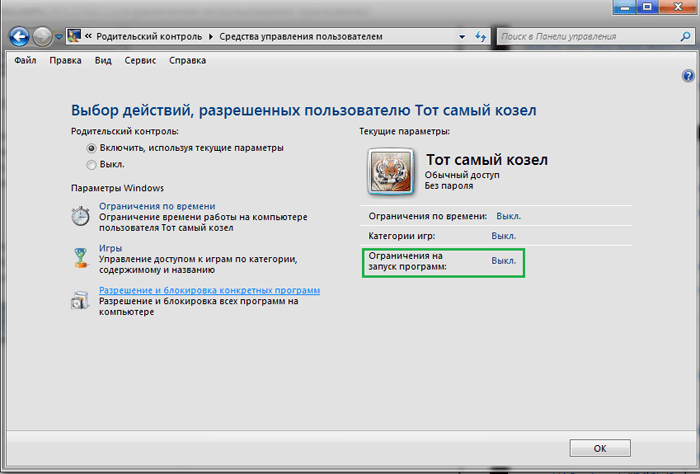This screenshot has width=700, height=474.
Task: Click the games trophy icon
Action: [80, 258]
